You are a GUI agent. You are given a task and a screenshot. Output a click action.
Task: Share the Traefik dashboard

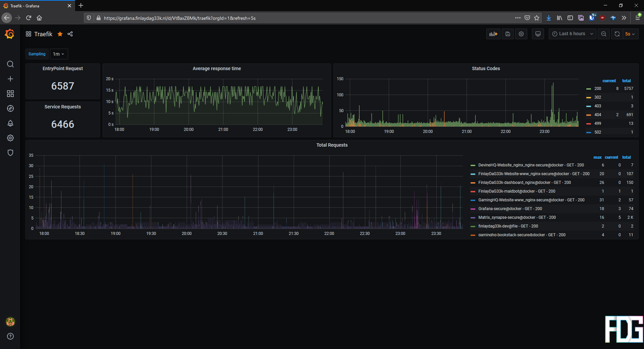[70, 34]
